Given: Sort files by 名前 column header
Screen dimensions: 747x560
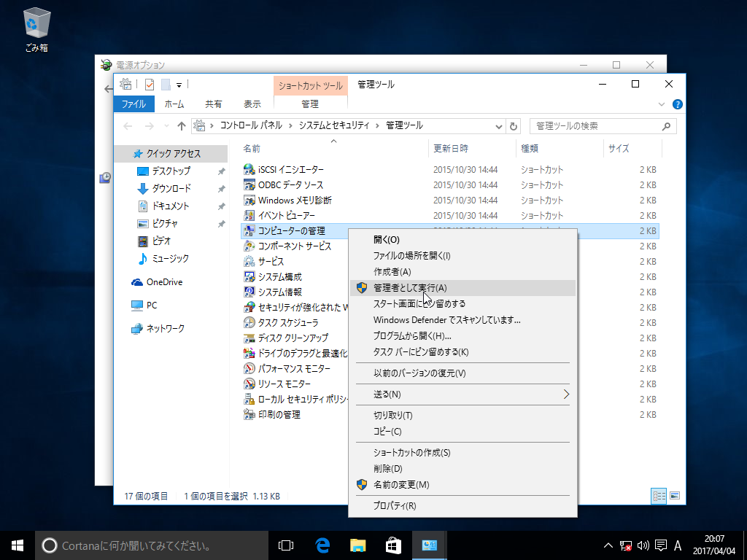Looking at the screenshot, I should tap(252, 149).
